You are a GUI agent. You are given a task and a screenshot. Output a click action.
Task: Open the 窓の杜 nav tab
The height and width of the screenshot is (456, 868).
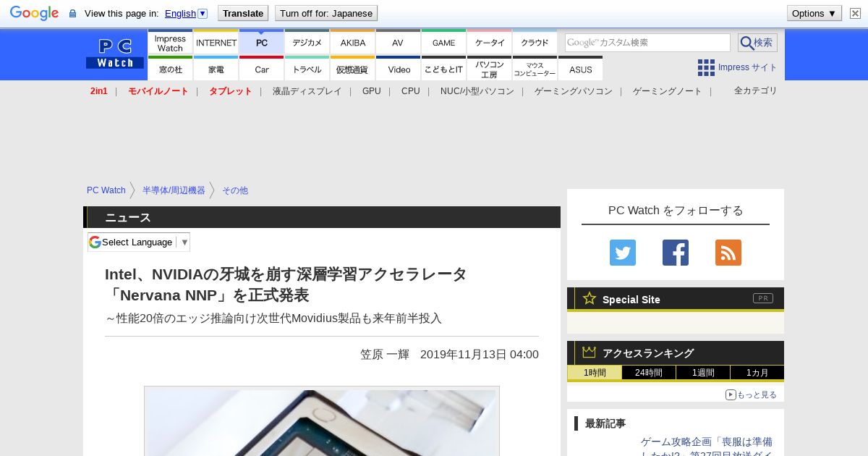[170, 69]
